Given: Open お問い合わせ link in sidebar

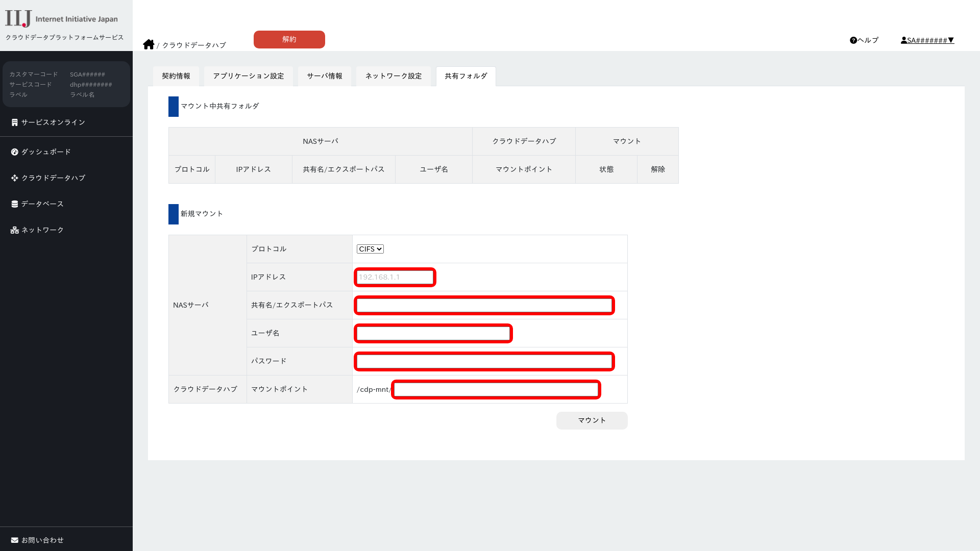Looking at the screenshot, I should (42, 540).
